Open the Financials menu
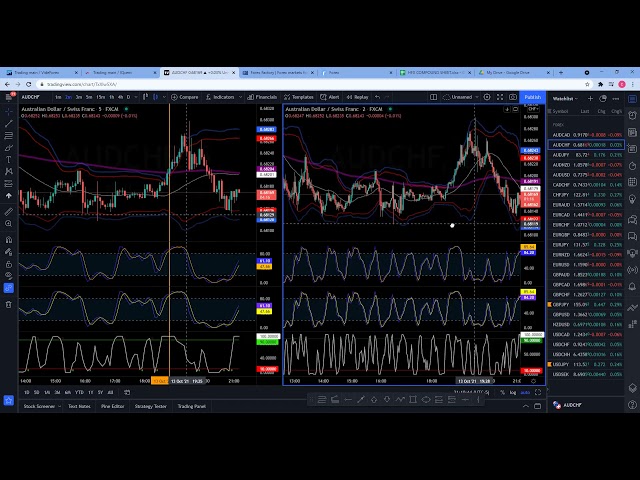This screenshot has width=640, height=480. tap(262, 97)
